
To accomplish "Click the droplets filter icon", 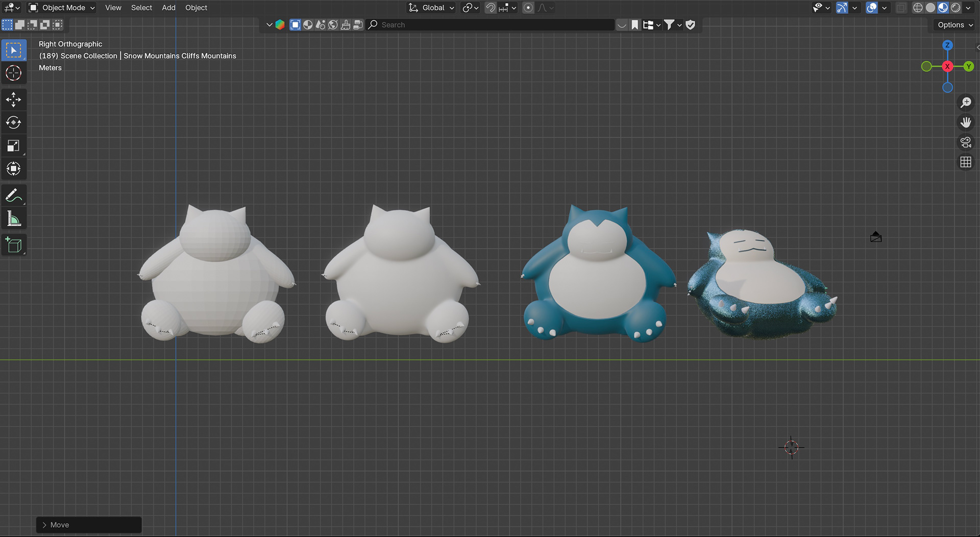I will coord(321,25).
